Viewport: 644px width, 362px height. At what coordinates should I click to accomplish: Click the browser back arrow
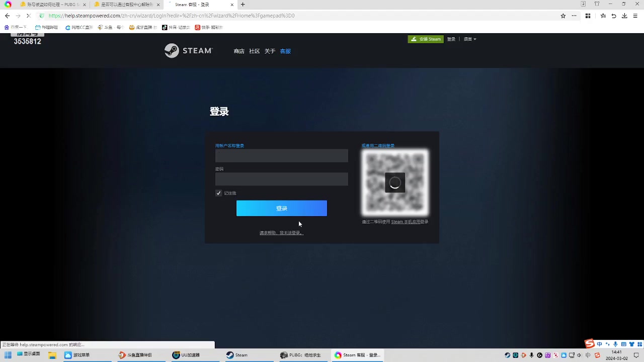click(x=7, y=16)
